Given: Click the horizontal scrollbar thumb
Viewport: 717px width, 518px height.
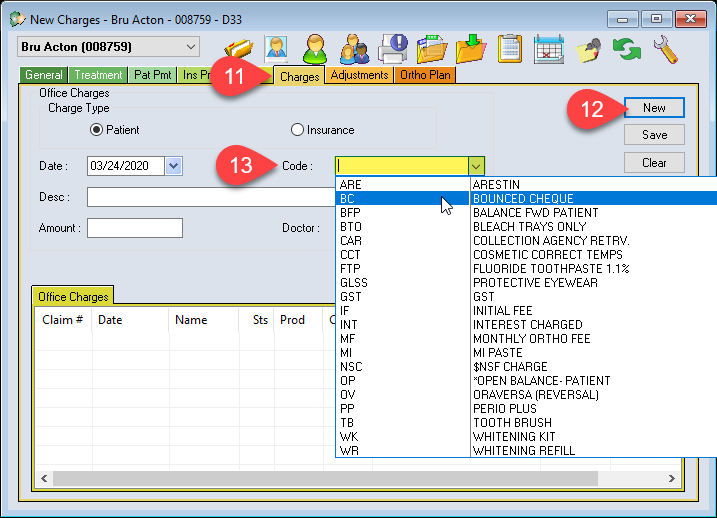Looking at the screenshot, I should 325,479.
